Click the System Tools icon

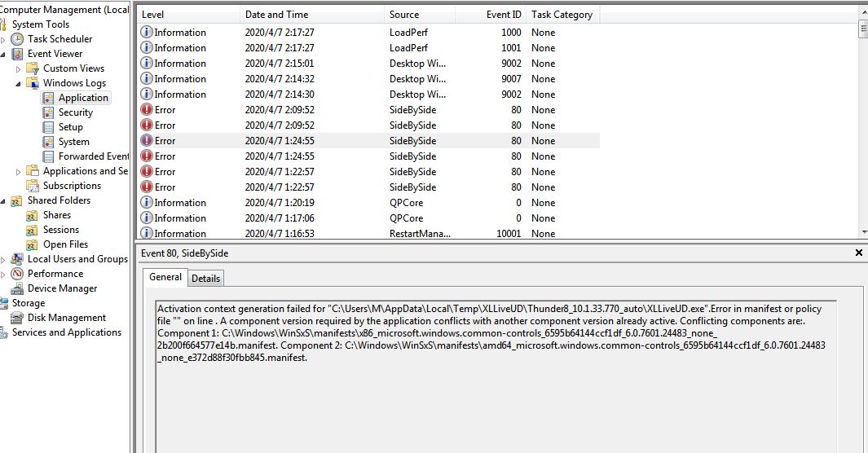3,24
